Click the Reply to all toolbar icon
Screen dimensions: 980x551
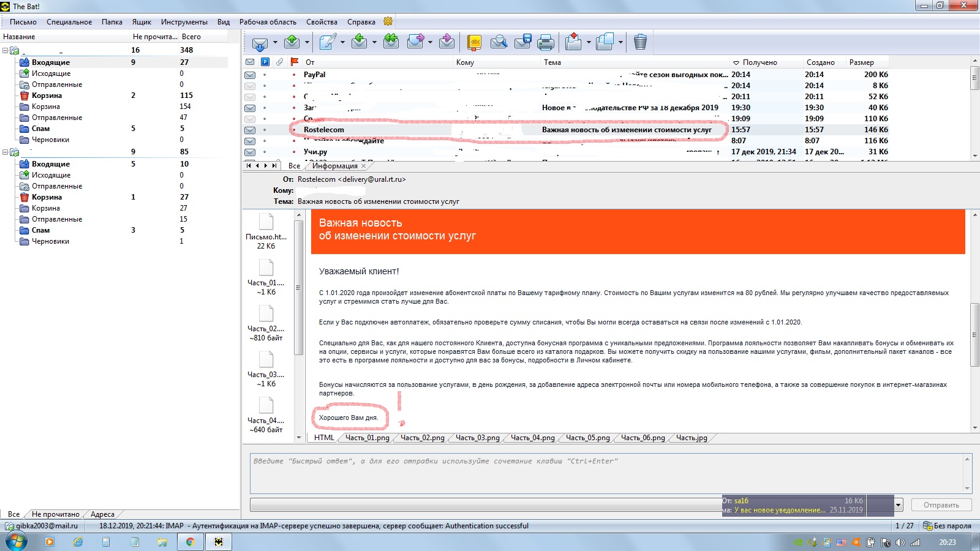click(x=391, y=42)
